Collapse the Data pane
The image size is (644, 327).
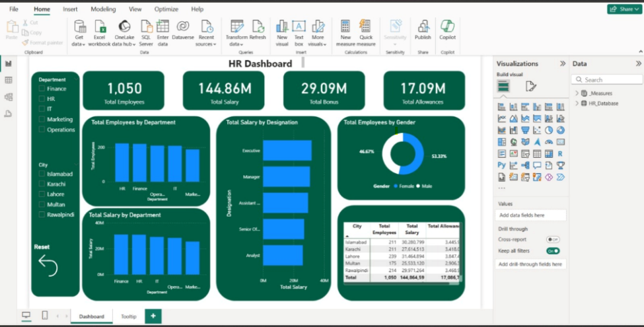coord(638,63)
